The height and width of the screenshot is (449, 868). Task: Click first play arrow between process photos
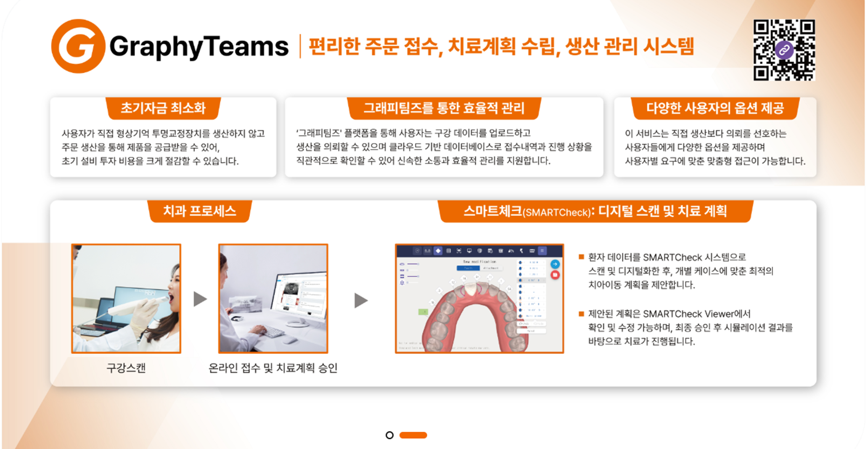[200, 299]
